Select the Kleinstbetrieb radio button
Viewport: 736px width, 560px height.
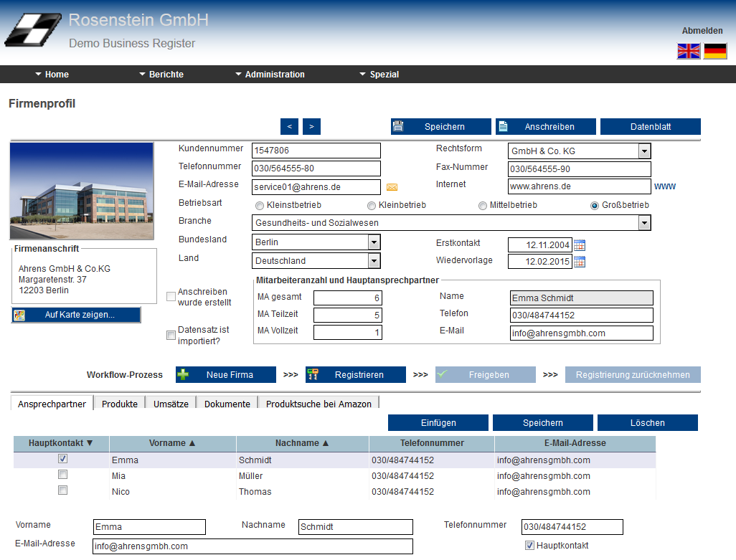coord(260,206)
